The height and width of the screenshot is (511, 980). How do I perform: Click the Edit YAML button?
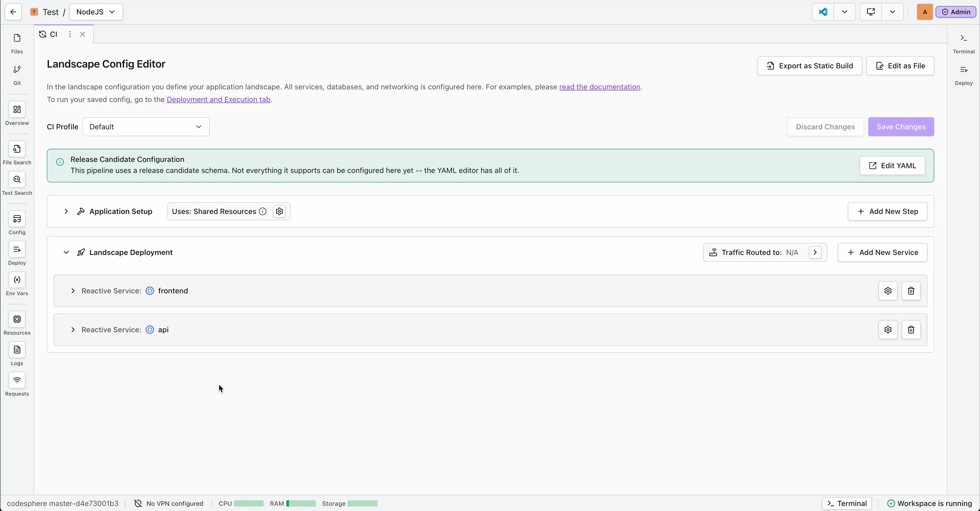[892, 166]
